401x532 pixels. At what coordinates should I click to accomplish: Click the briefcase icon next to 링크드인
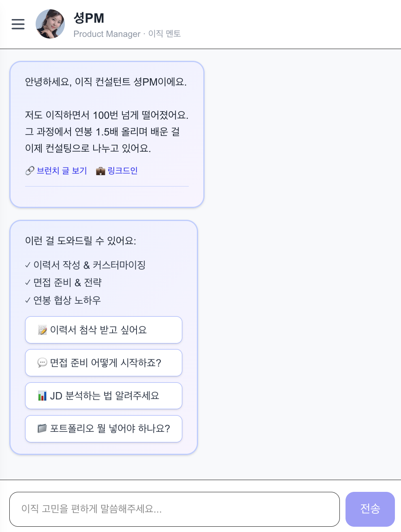(100, 171)
